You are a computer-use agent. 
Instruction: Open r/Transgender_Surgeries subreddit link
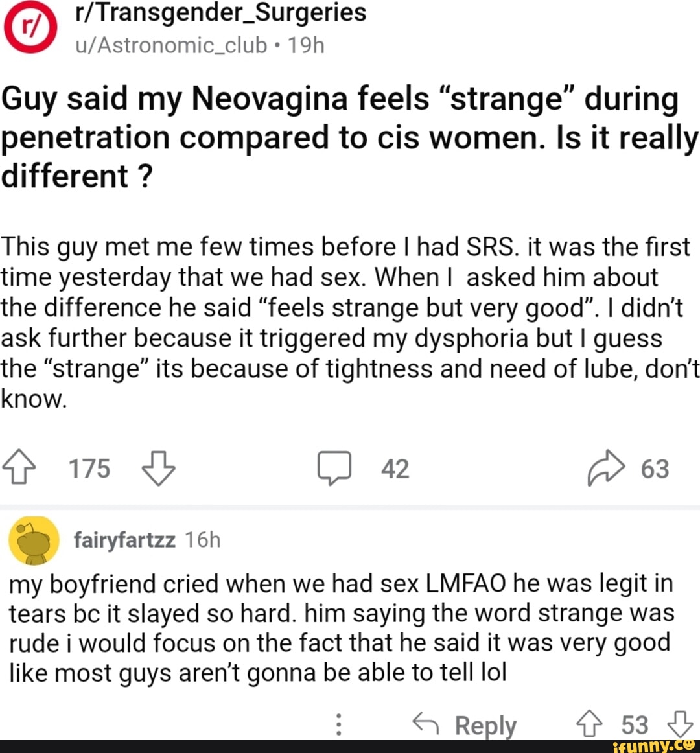point(221,13)
